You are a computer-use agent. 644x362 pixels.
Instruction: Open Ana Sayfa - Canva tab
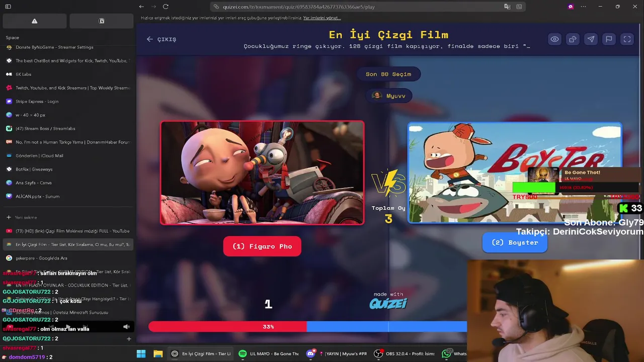pos(68,183)
